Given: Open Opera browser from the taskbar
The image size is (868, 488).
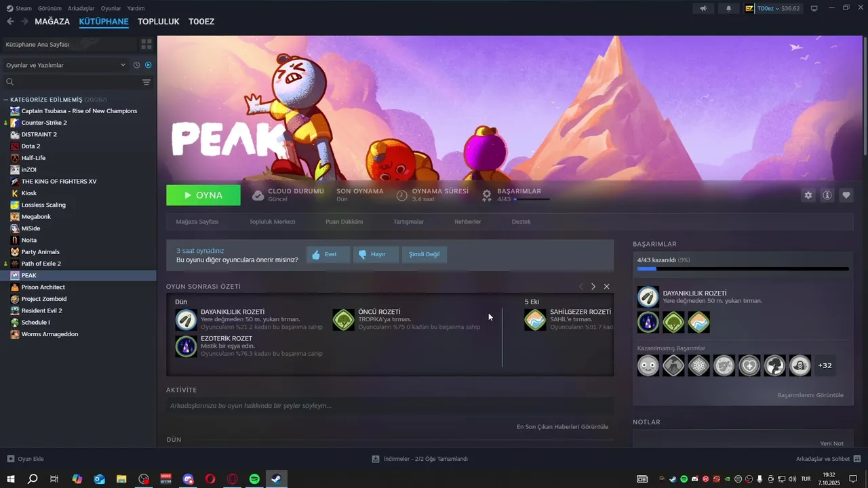Looking at the screenshot, I should coord(210,479).
